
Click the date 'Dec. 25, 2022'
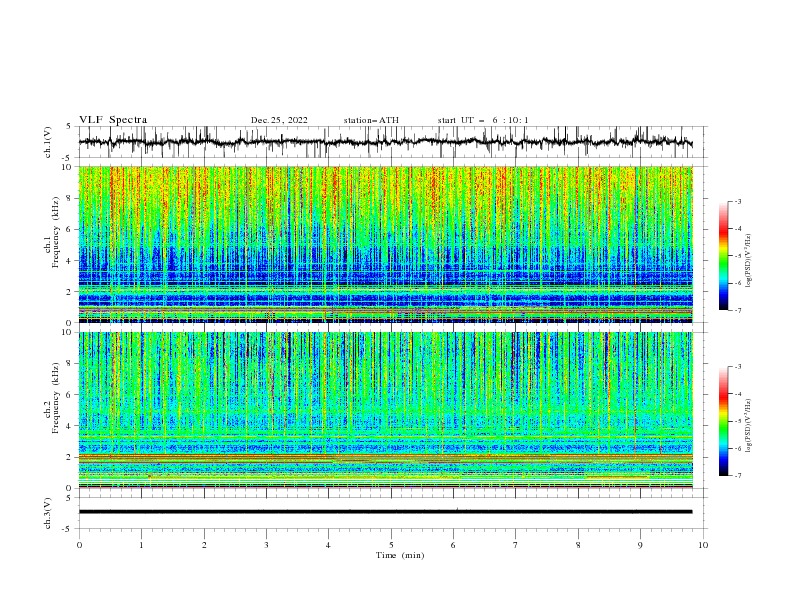click(x=279, y=120)
